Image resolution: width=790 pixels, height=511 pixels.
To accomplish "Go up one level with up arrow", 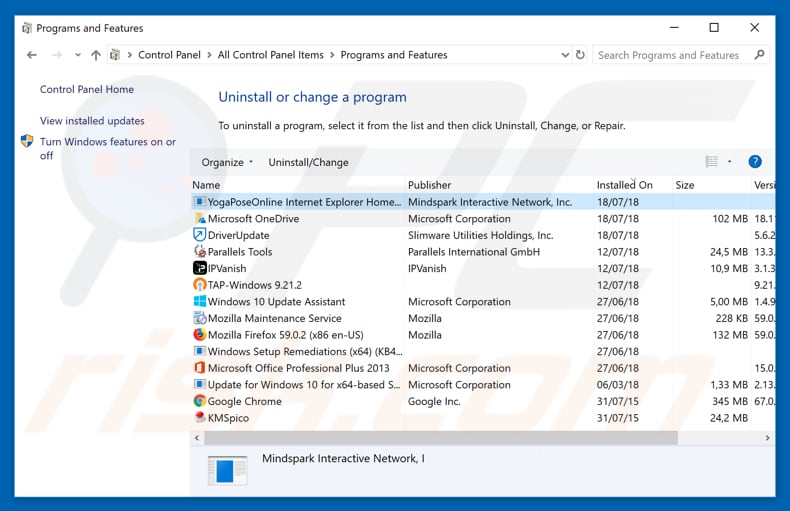I will point(96,55).
